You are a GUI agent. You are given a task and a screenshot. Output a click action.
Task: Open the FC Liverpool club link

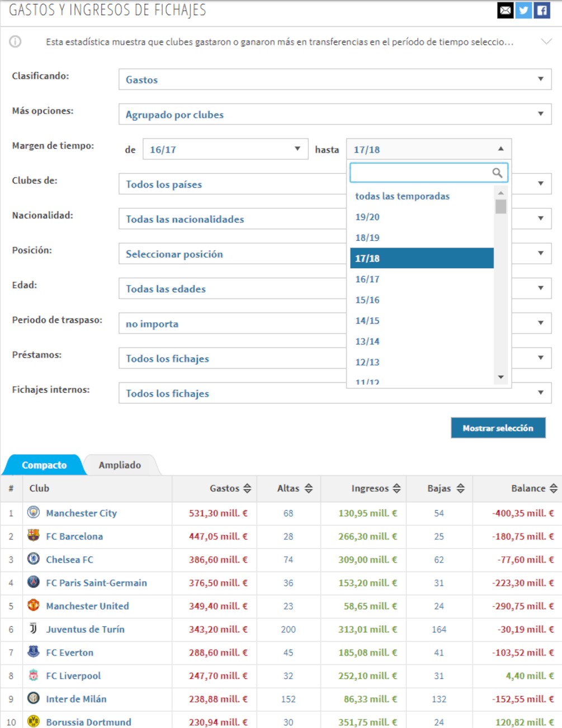[x=73, y=675]
